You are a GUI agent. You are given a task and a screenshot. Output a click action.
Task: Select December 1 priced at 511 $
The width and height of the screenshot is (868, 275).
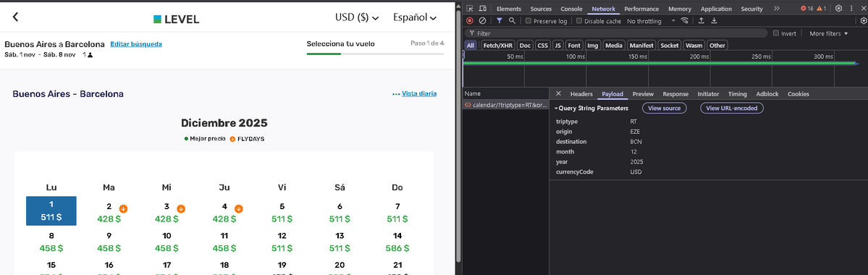click(51, 211)
